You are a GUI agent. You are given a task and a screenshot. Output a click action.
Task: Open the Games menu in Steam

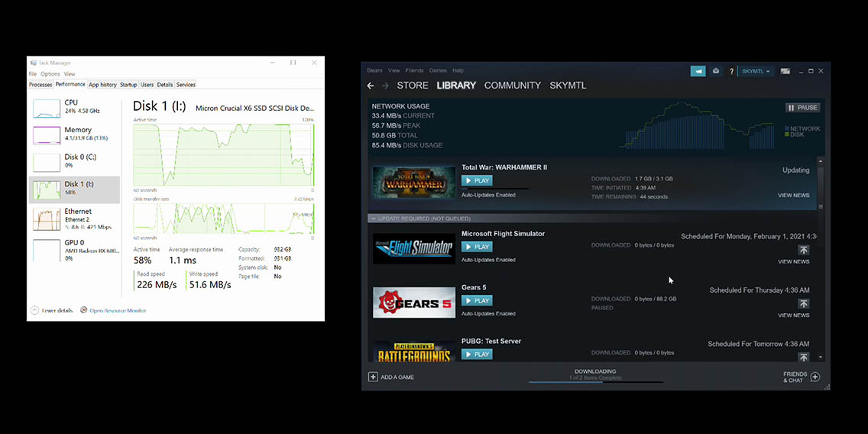point(438,70)
